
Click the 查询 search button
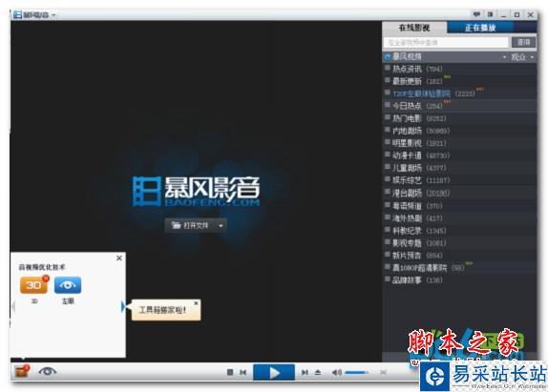point(523,42)
